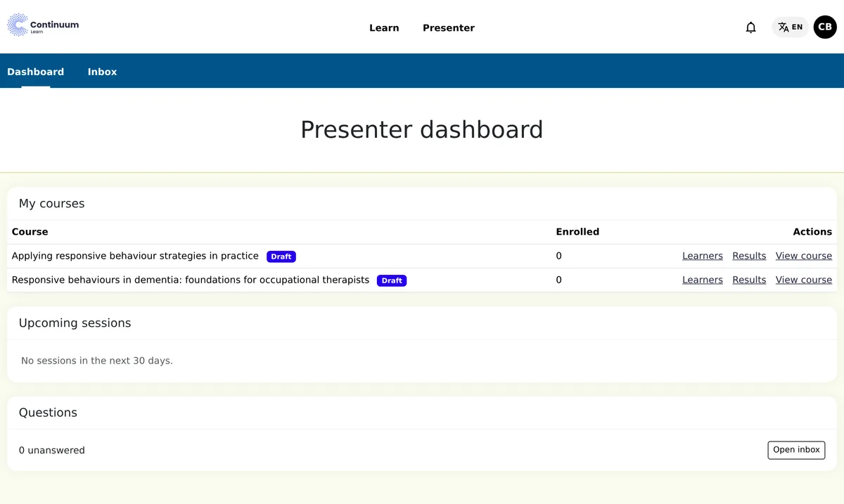Viewport: 844px width, 504px height.
Task: Click enrolled count for Responsive behaviours in dementia
Action: coord(559,280)
